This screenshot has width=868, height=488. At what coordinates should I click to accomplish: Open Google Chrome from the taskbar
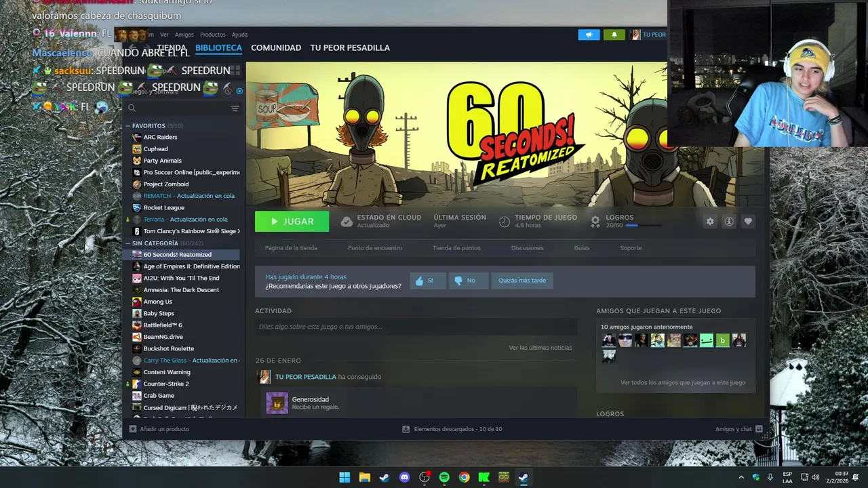click(464, 477)
